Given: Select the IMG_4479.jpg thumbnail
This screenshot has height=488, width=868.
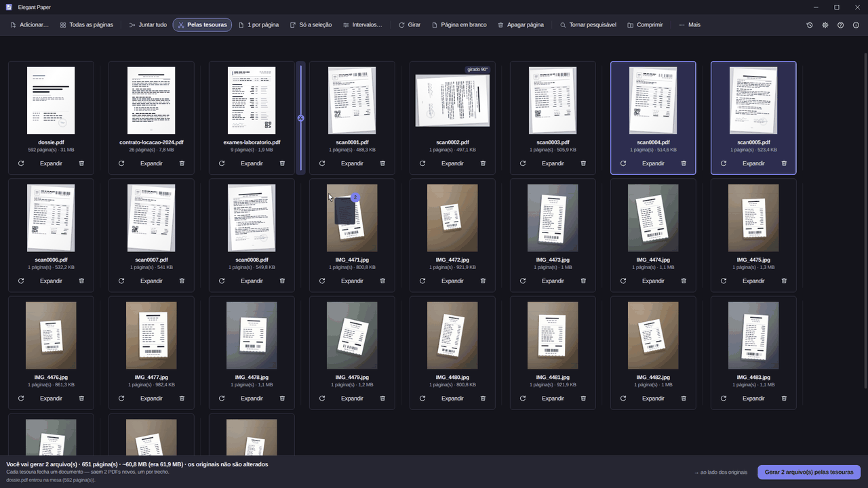Looking at the screenshot, I should (x=352, y=335).
